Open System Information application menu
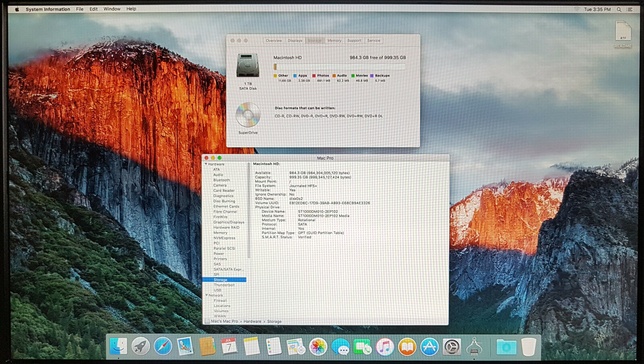Image resolution: width=644 pixels, height=364 pixels. (x=48, y=9)
